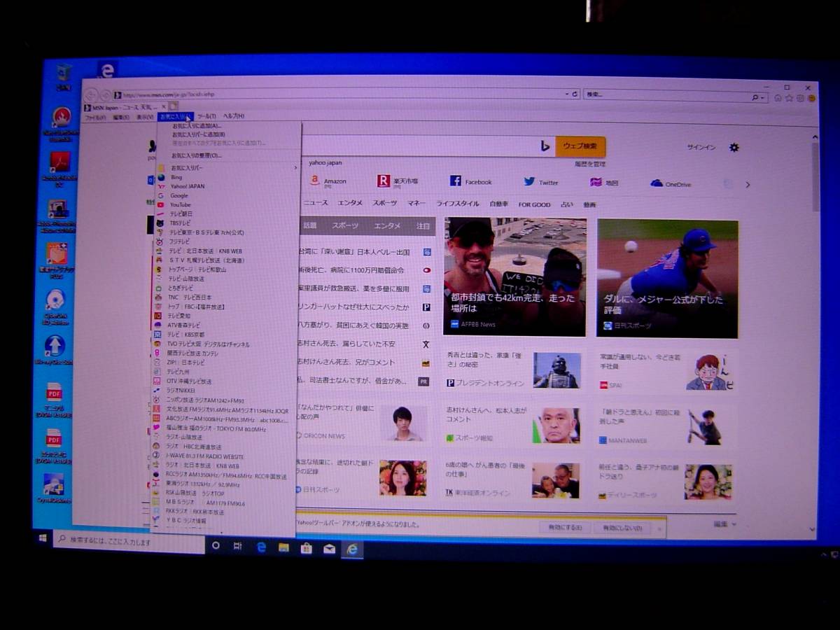The width and height of the screenshot is (840, 630).
Task: Click the taskbar search box
Action: click(x=129, y=542)
